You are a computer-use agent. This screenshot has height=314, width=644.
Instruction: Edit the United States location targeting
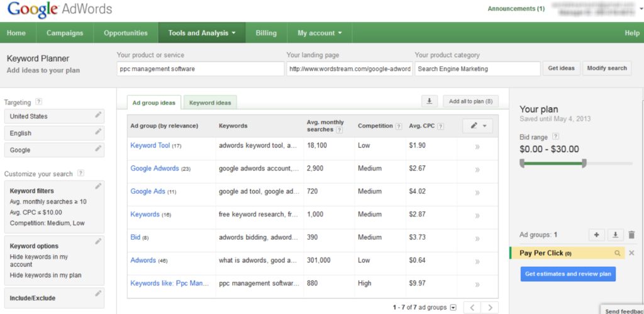click(98, 115)
